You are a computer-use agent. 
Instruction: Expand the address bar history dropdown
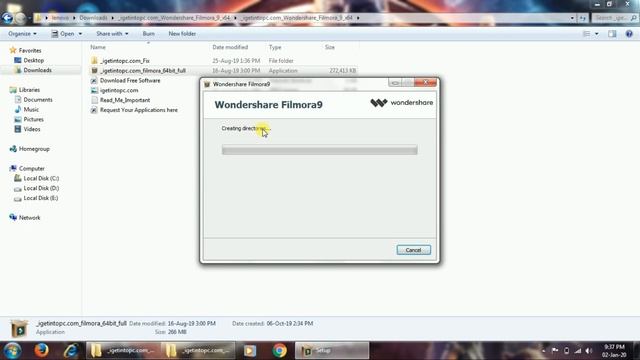[572, 18]
